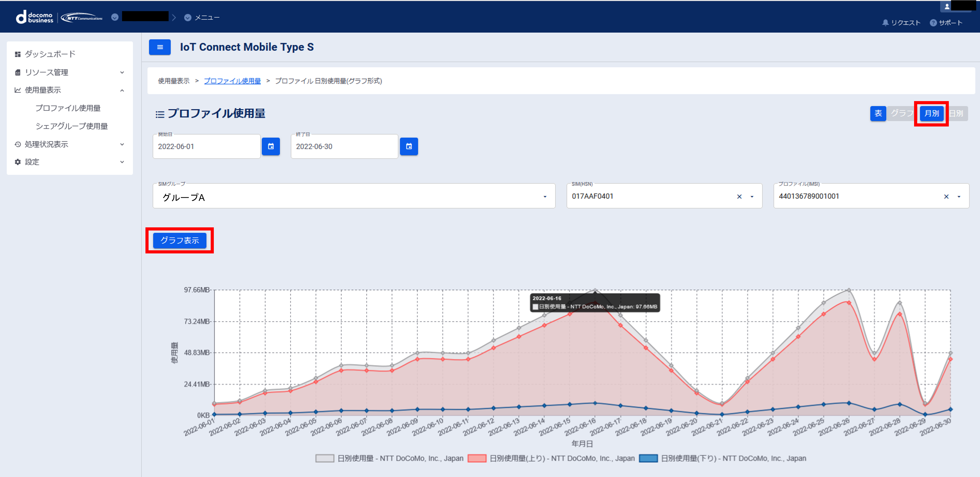Expand the SIMグループ dropdown
980x477 pixels.
[544, 197]
